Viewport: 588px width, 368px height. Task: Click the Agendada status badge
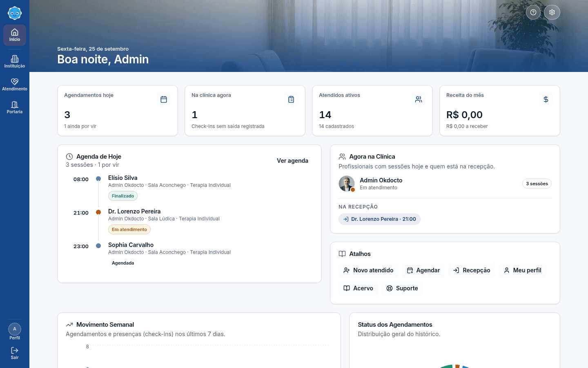click(123, 263)
